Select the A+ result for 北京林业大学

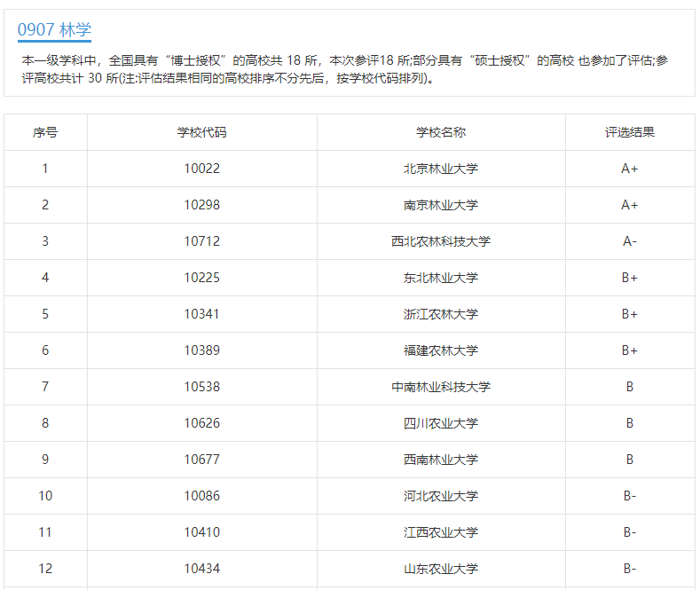630,169
